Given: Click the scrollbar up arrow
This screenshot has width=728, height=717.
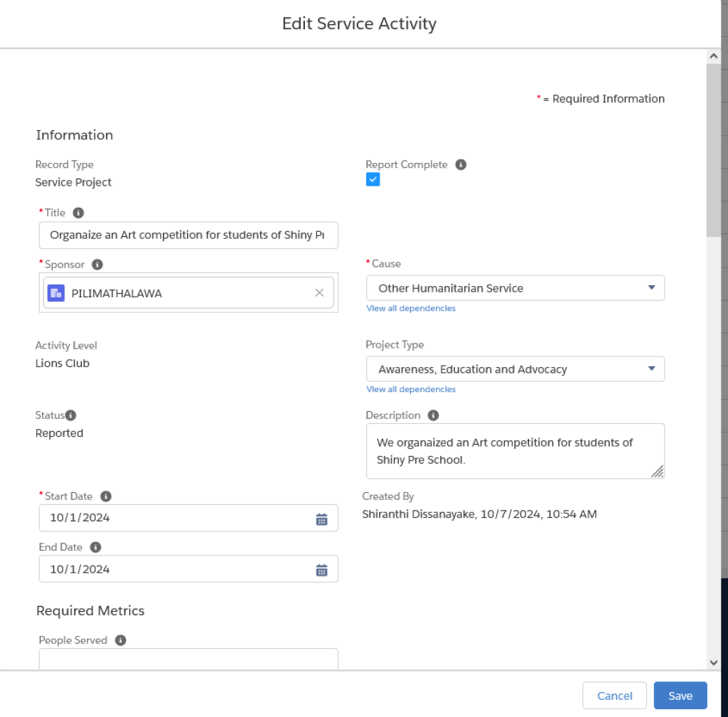Looking at the screenshot, I should (714, 56).
